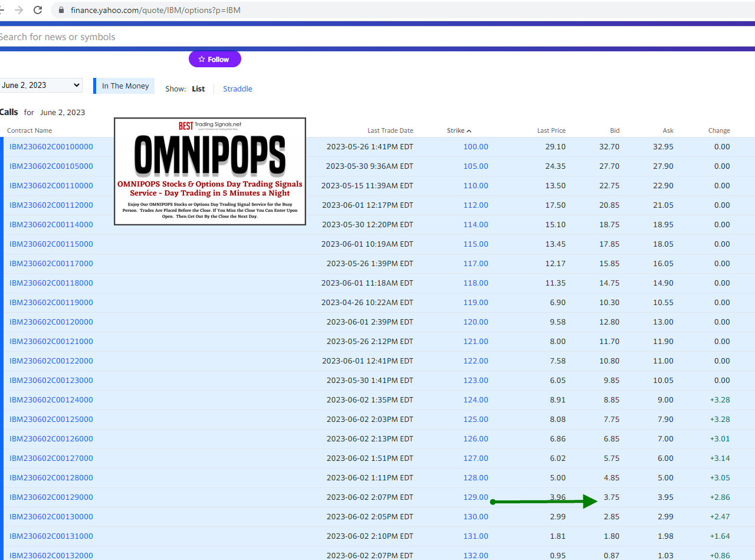This screenshot has height=560, width=755.
Task: Select the 128.00 strike link
Action: 476,478
